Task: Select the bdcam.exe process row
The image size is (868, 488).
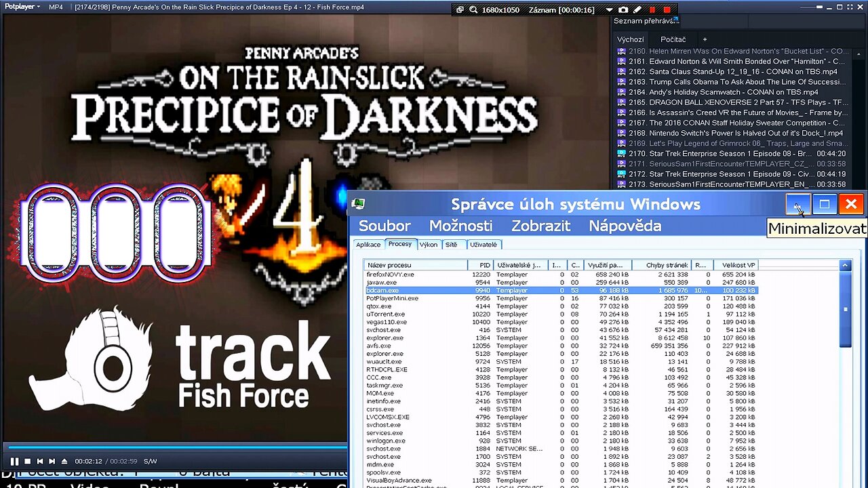Action: pyautogui.click(x=560, y=290)
